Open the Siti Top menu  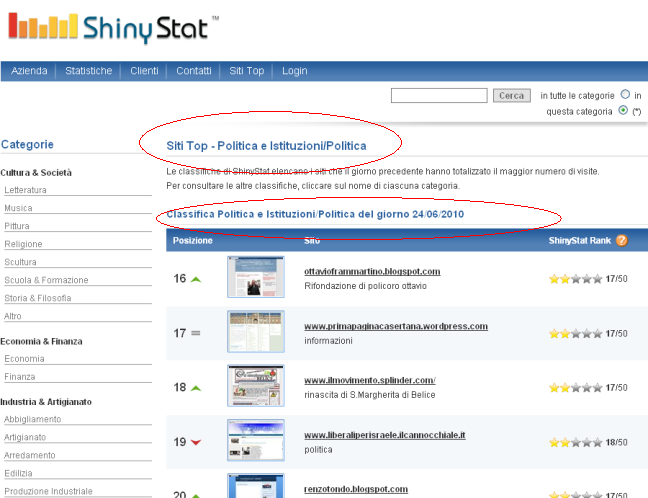pos(247,71)
